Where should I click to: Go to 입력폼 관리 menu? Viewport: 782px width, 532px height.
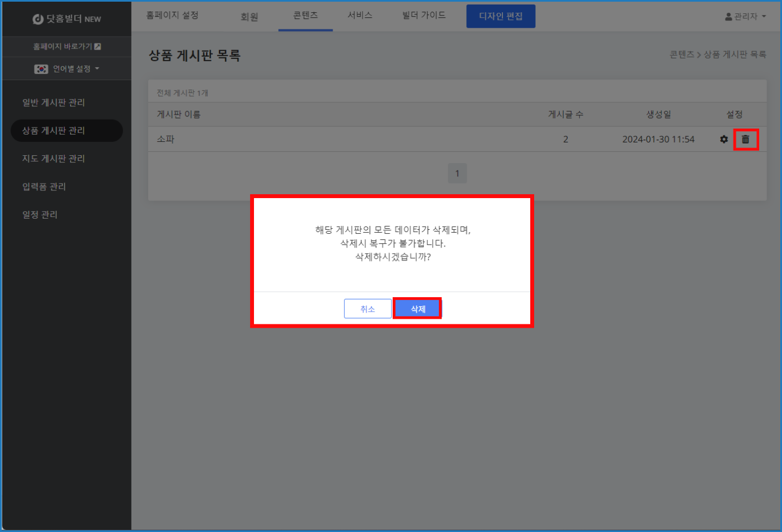pyautogui.click(x=44, y=186)
